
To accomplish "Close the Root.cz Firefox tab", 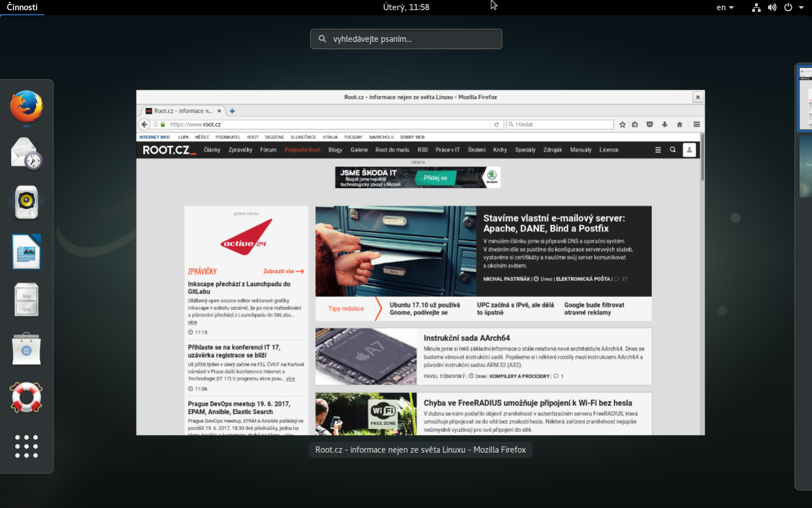I will 219,111.
